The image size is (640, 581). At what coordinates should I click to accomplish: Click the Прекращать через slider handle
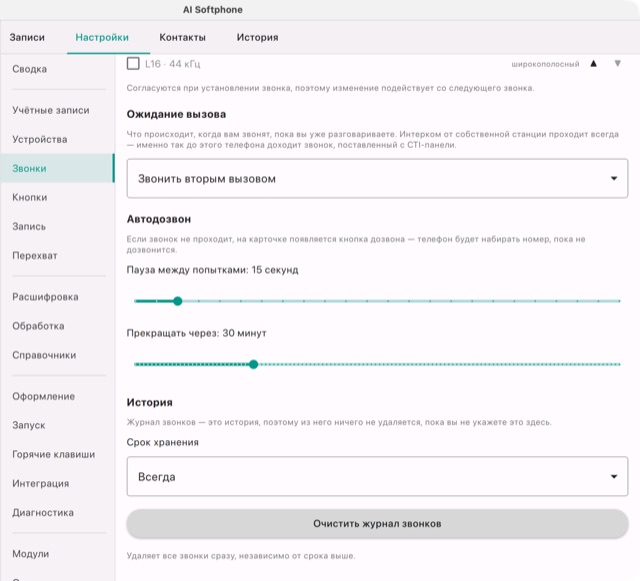coord(253,364)
